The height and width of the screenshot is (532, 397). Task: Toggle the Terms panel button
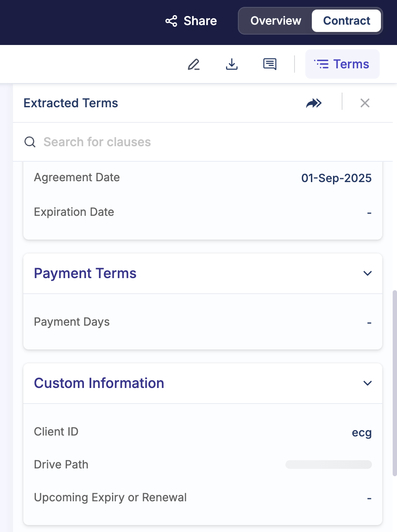tap(342, 64)
